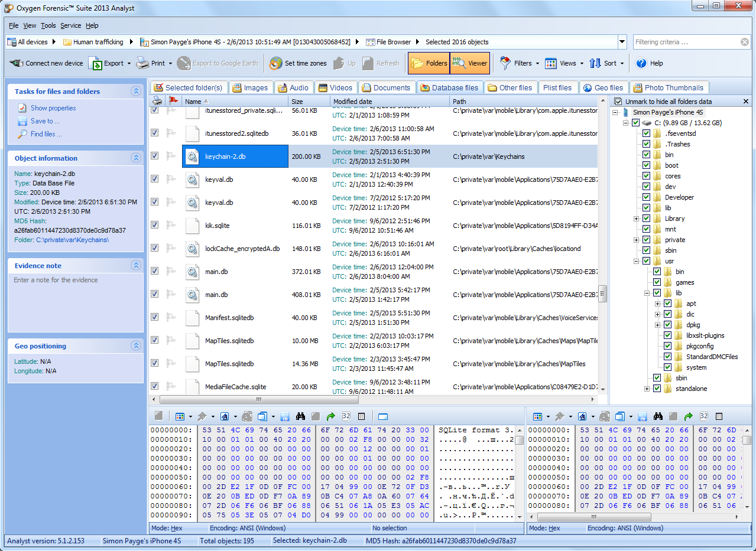Image resolution: width=756 pixels, height=551 pixels.
Task: Open the Help toolbar icon
Action: click(641, 63)
